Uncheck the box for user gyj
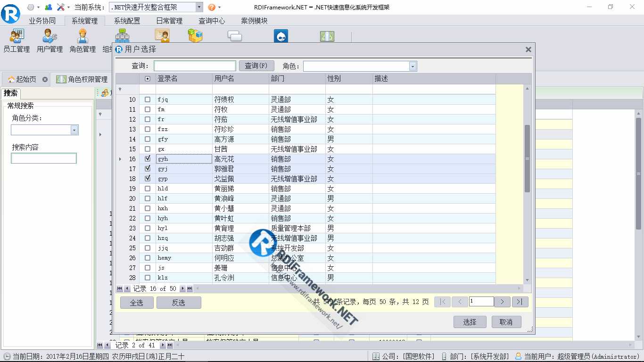This screenshot has height=362, width=644. point(148,169)
